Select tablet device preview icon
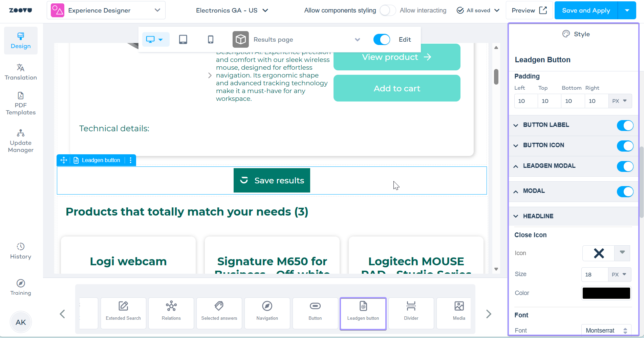 (x=183, y=40)
